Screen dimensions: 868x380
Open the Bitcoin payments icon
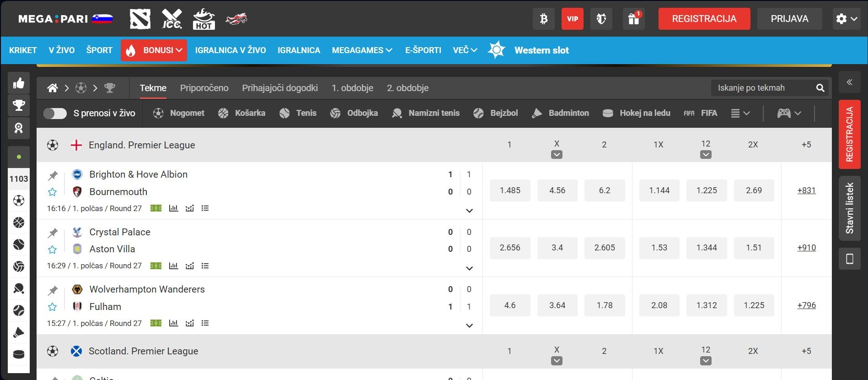click(x=544, y=19)
